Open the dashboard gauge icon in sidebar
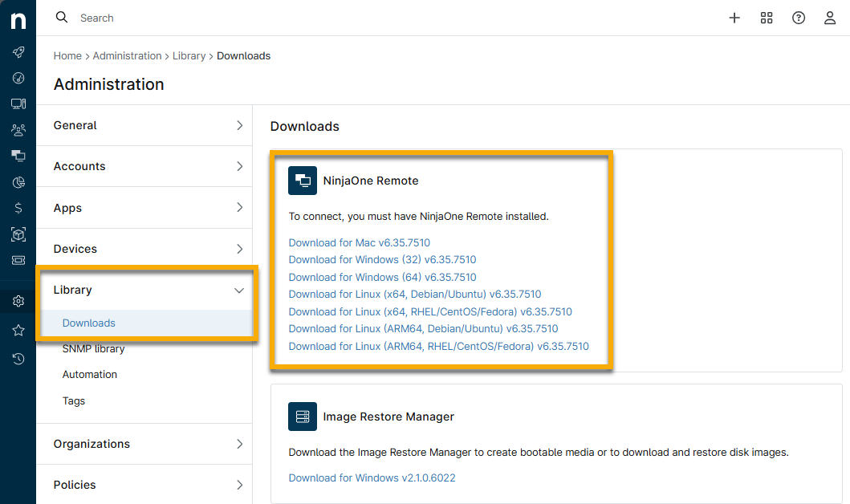The width and height of the screenshot is (850, 504). click(x=18, y=78)
